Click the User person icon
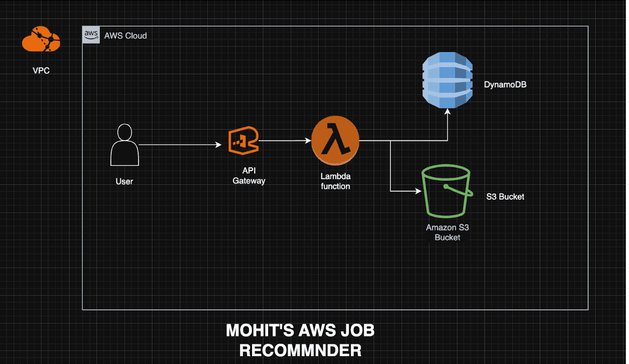Image resolution: width=629 pixels, height=364 pixels. tap(124, 146)
